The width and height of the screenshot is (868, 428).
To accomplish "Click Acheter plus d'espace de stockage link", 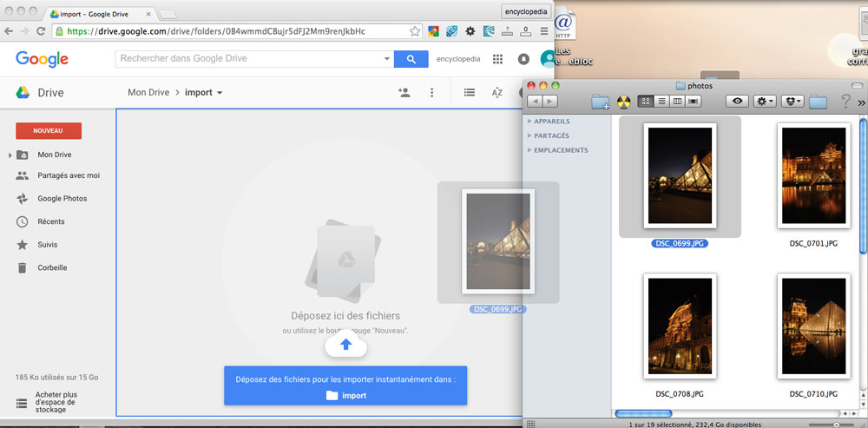I will click(x=56, y=400).
